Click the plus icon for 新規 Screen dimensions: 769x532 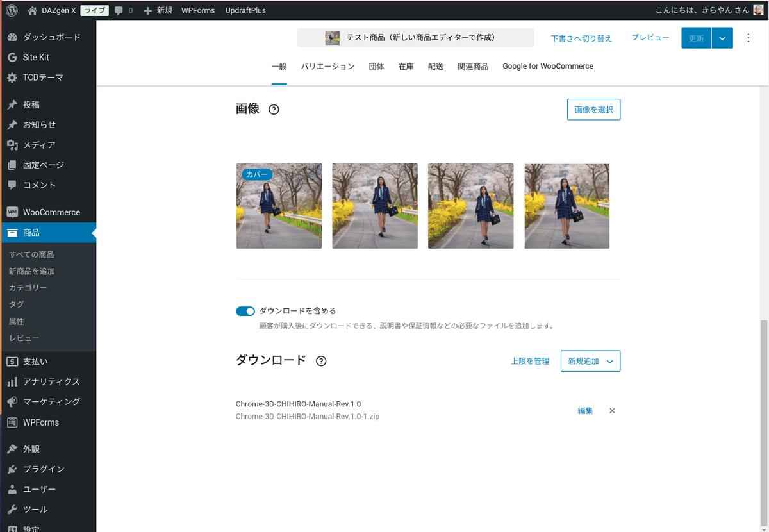pos(148,11)
